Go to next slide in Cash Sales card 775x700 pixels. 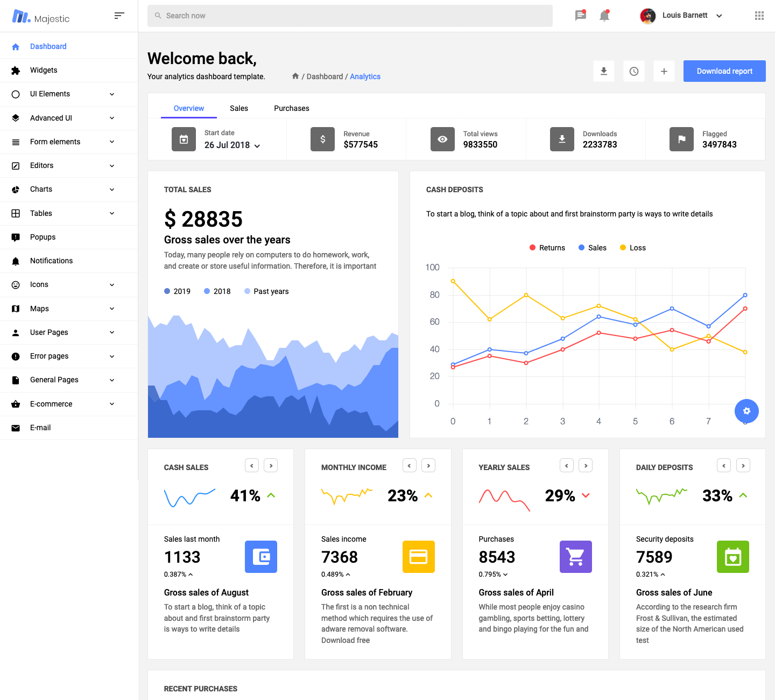click(x=271, y=465)
